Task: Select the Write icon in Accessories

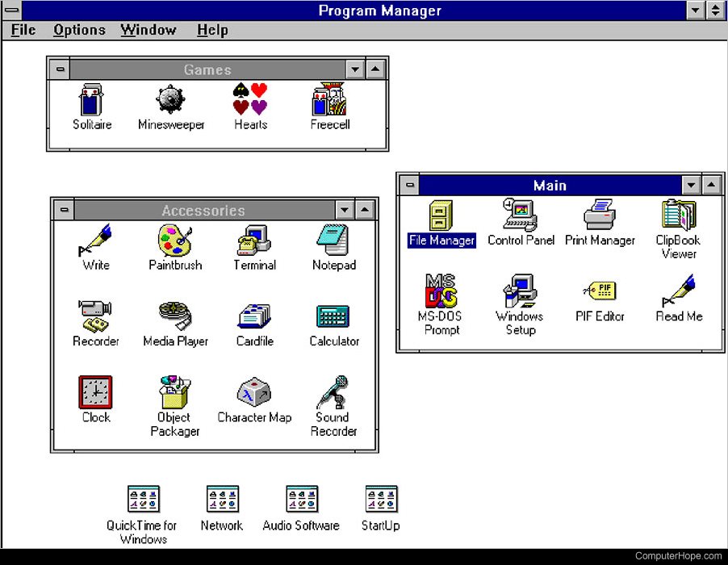Action: tap(96, 240)
